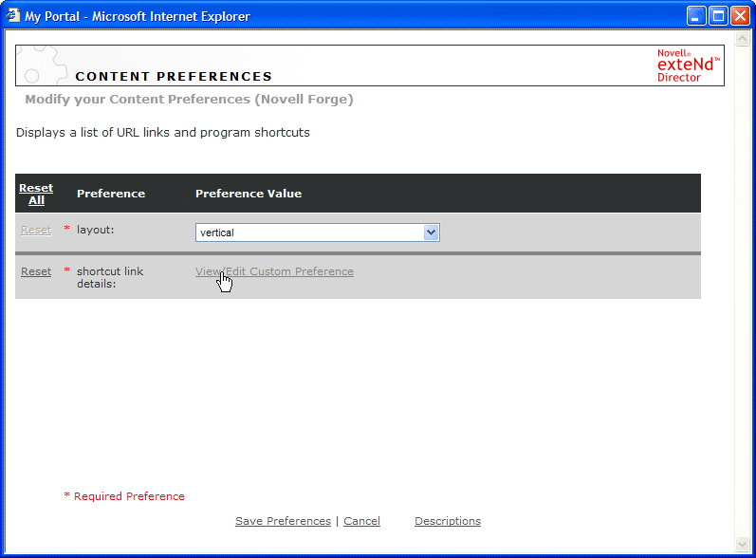Click the 'layout:' label
This screenshot has width=756, height=558.
click(96, 230)
